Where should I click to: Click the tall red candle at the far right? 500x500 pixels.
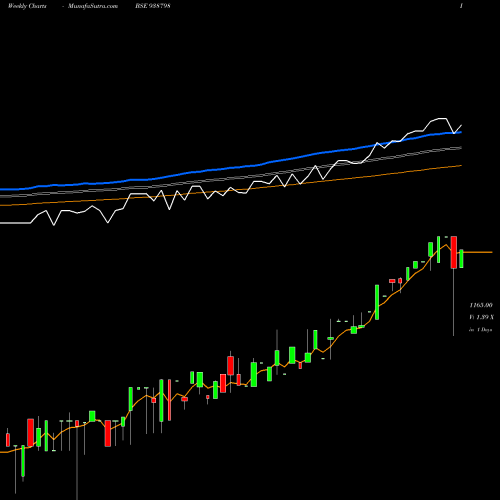(454, 252)
